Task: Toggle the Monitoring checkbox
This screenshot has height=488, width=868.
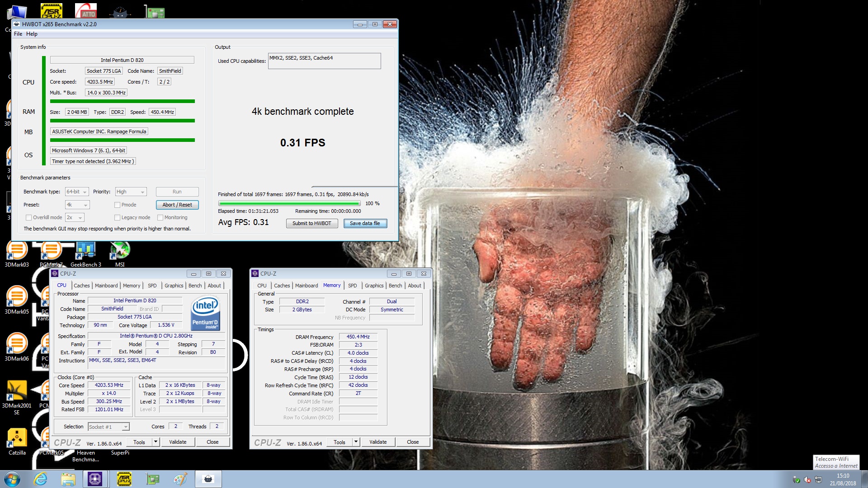Action: (160, 217)
